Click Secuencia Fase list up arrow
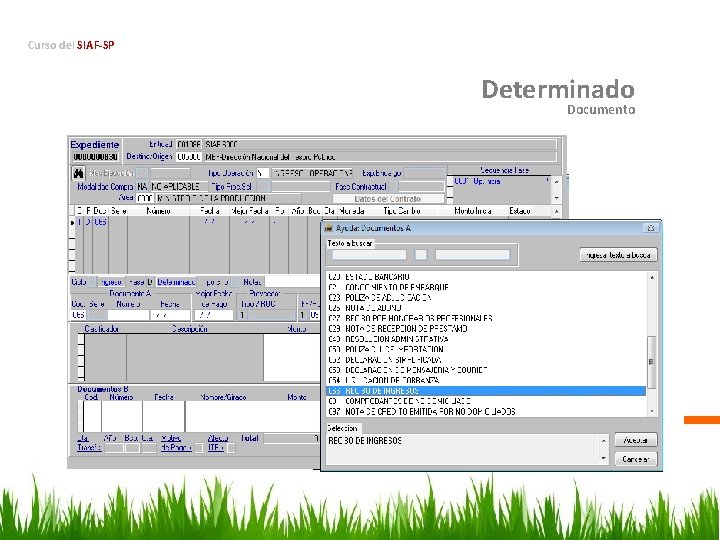720x540 pixels. tap(557, 182)
